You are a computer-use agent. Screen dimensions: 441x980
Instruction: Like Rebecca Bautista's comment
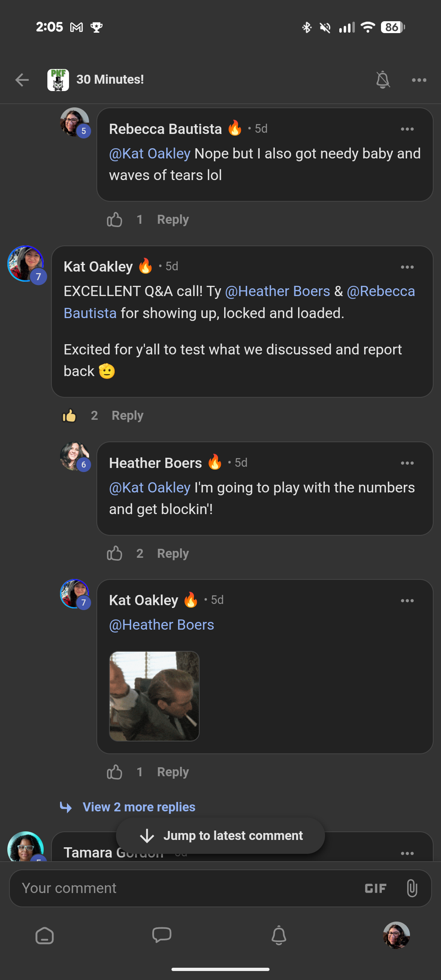tap(115, 220)
